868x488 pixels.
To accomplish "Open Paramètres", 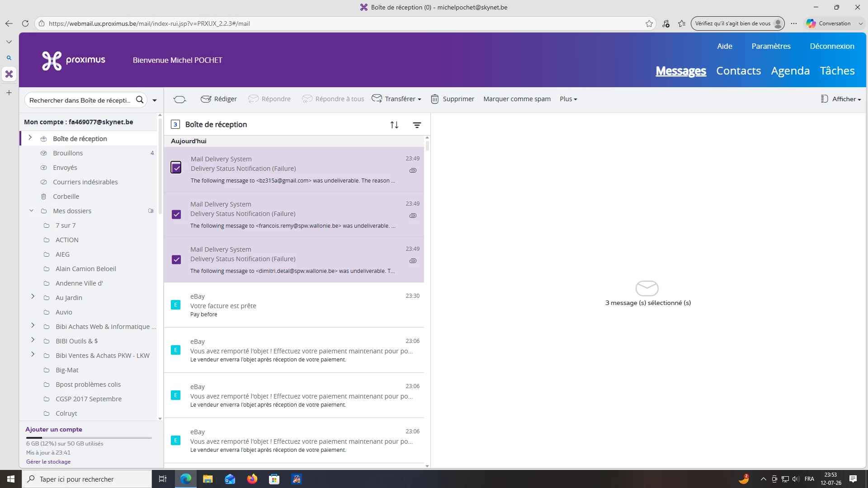I will [771, 46].
